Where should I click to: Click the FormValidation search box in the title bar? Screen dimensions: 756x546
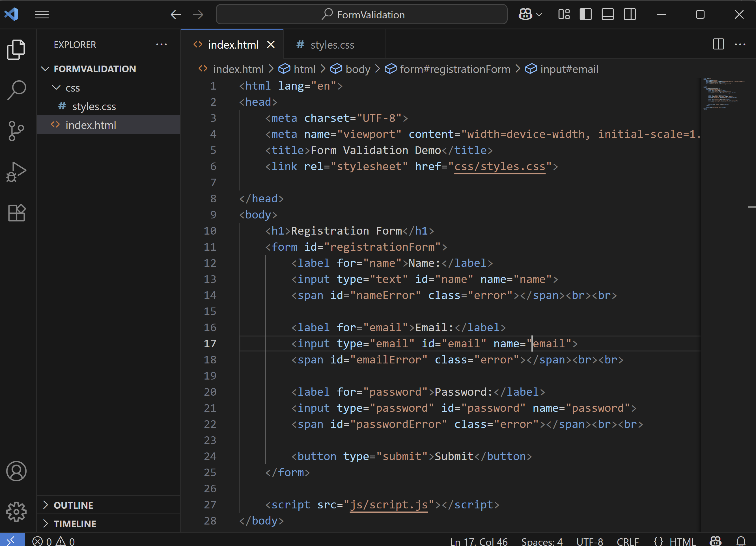point(362,14)
